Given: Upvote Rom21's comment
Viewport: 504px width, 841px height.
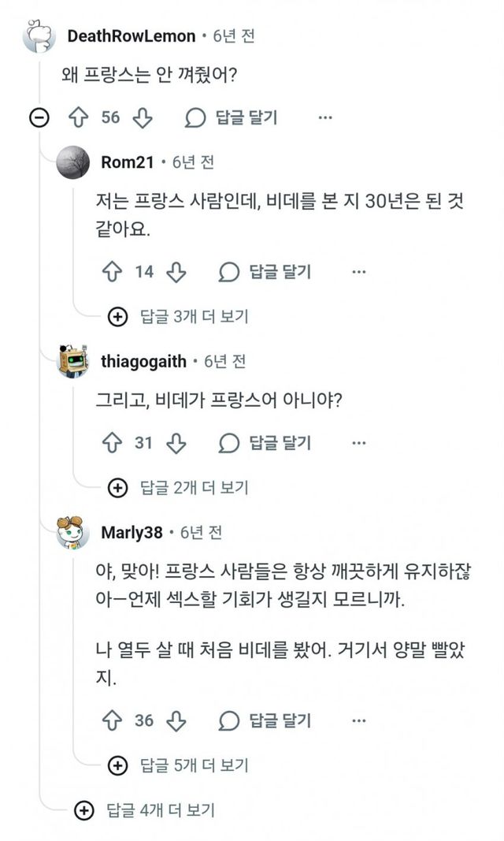Looking at the screenshot, I should [111, 272].
